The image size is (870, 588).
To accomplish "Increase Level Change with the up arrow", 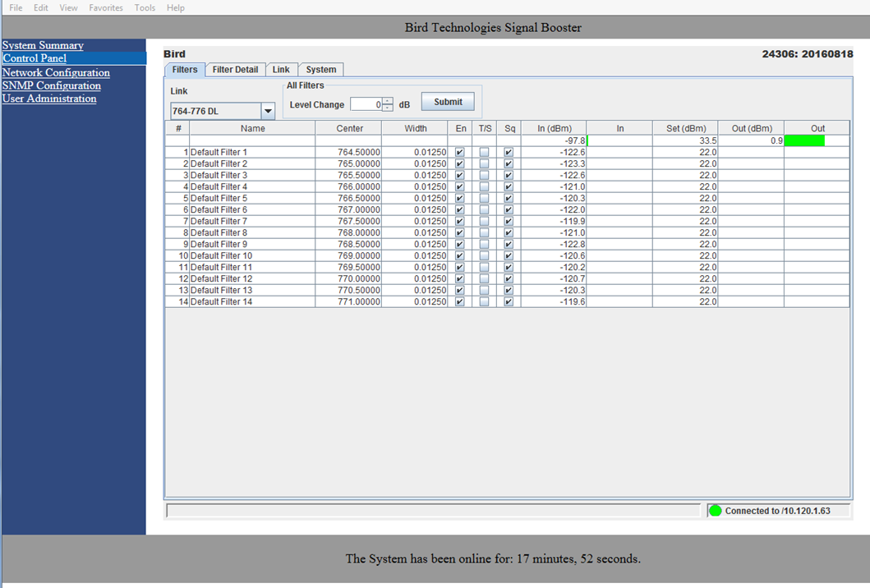I will (x=388, y=101).
